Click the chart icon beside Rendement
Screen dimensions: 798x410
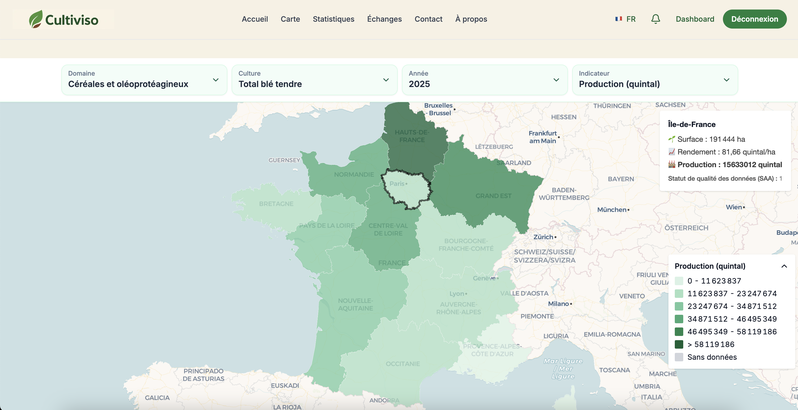[x=671, y=152]
